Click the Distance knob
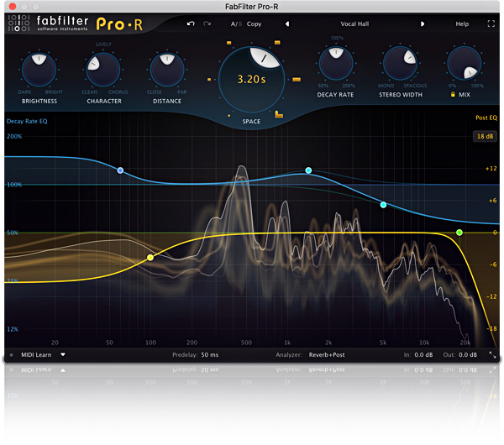The width and height of the screenshot is (504, 445). [167, 70]
